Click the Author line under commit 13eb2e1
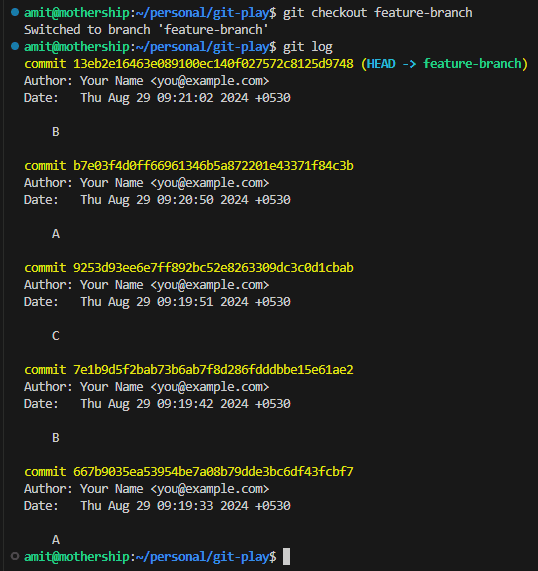This screenshot has width=538, height=571. tap(146, 81)
